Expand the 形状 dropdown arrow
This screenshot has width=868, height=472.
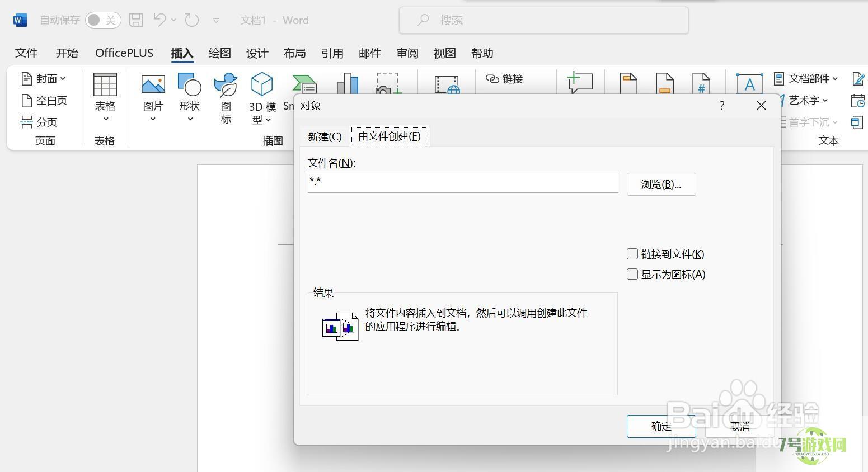[x=190, y=119]
